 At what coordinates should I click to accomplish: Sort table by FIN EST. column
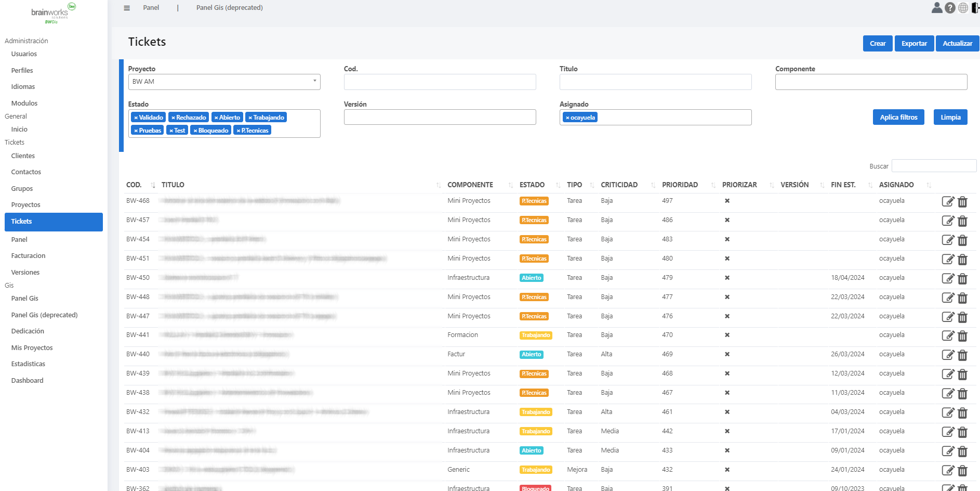click(x=852, y=185)
